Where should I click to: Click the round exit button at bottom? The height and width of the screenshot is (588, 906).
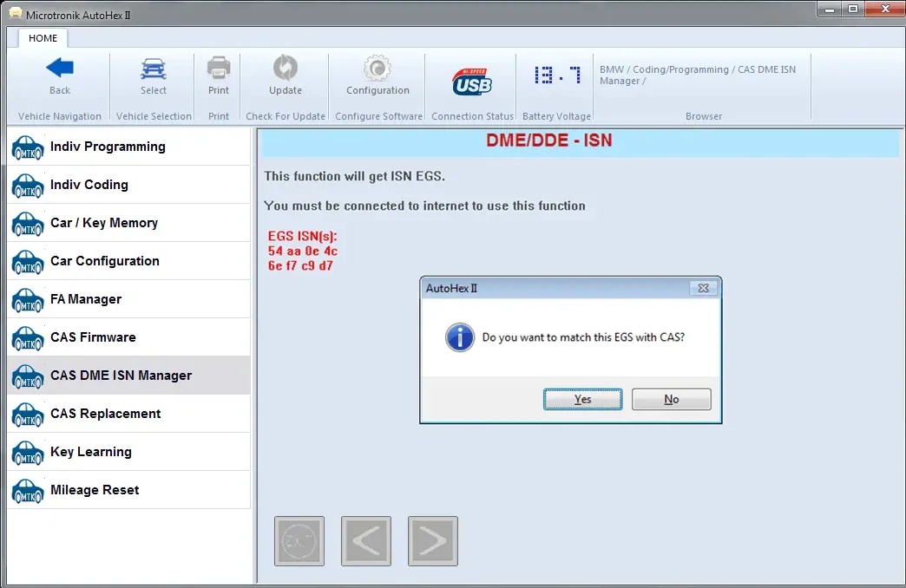[x=299, y=541]
